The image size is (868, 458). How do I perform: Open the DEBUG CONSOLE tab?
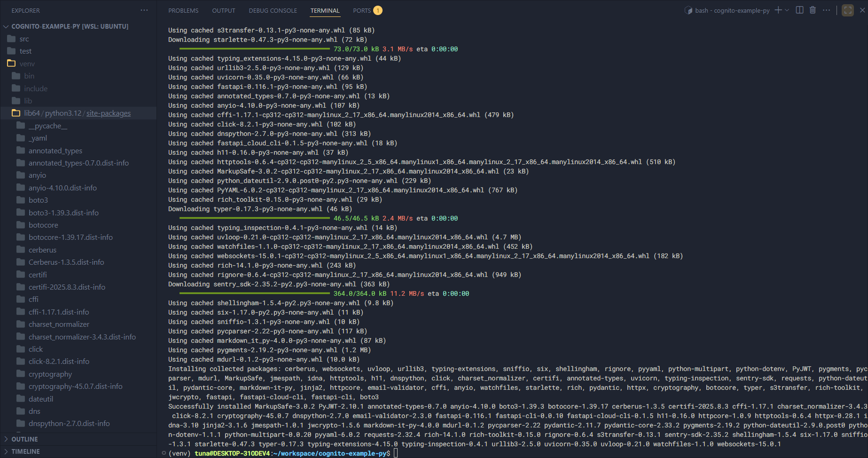pos(273,10)
